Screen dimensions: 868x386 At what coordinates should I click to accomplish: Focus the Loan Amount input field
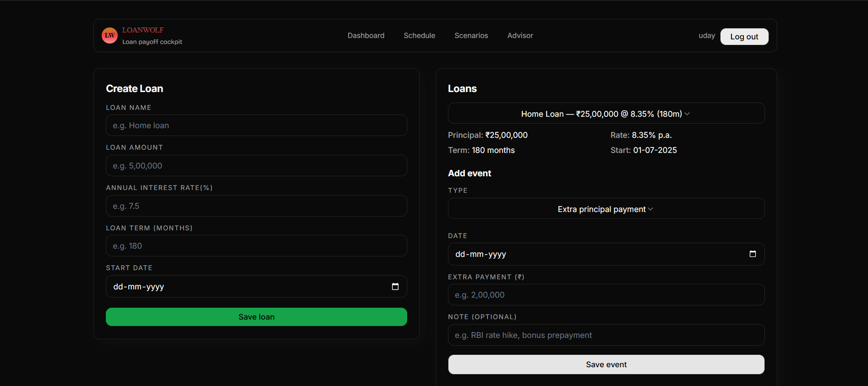coord(257,166)
